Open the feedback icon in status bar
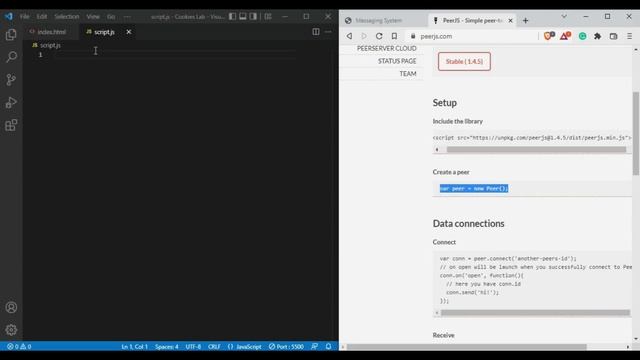This screenshot has width=640, height=360. [x=314, y=347]
